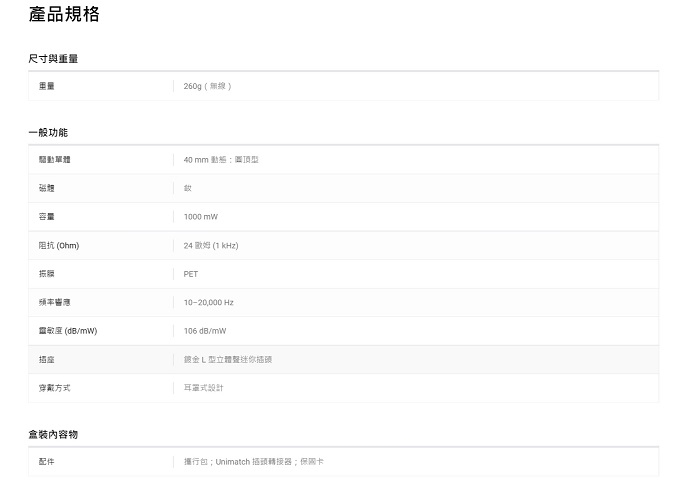Click the 容量 row label
The width and height of the screenshot is (700, 501).
47,216
